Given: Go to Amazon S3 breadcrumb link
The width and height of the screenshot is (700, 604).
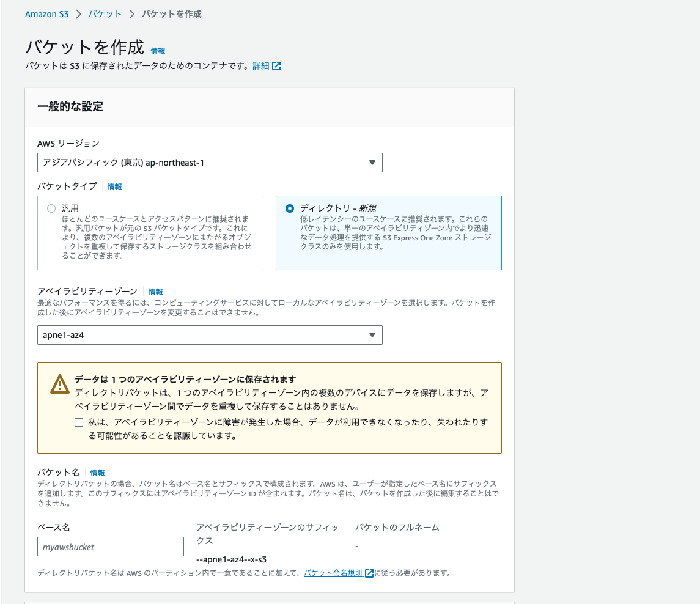Looking at the screenshot, I should pos(46,14).
